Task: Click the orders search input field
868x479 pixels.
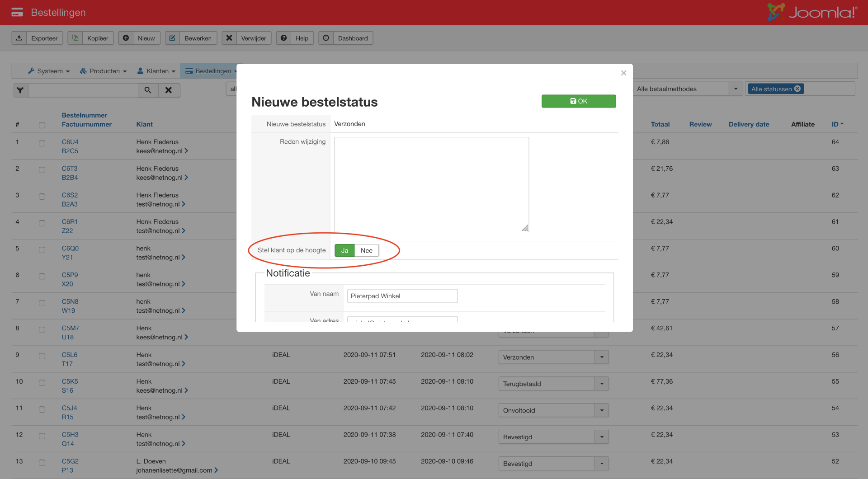Action: [83, 90]
